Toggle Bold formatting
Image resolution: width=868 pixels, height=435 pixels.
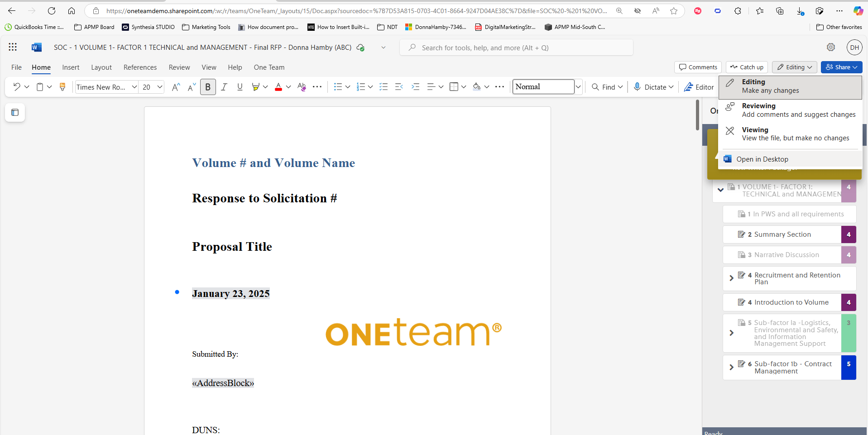(208, 87)
